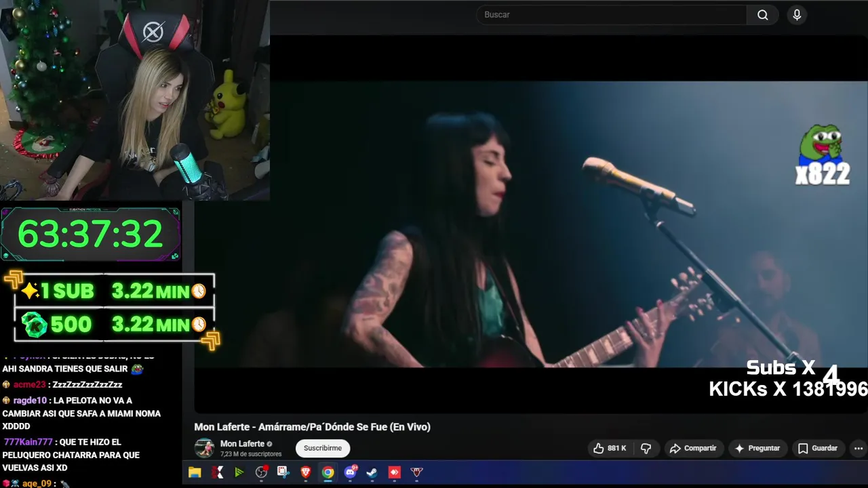
Task: Open Brave browser from the taskbar
Action: [306, 472]
